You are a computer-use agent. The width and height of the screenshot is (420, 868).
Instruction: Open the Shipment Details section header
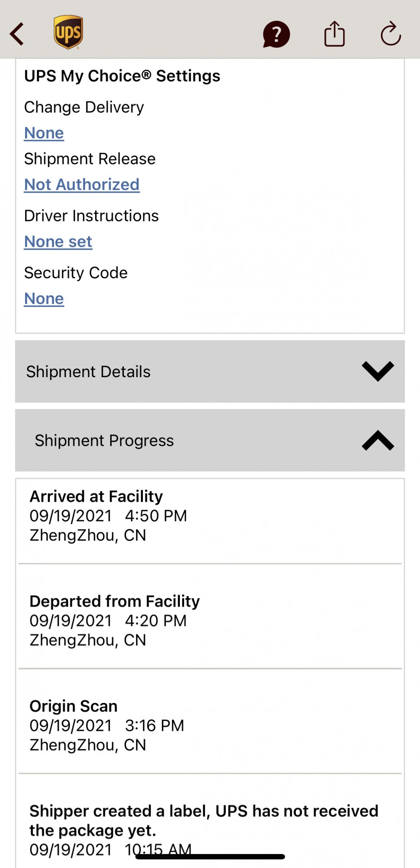tap(89, 372)
